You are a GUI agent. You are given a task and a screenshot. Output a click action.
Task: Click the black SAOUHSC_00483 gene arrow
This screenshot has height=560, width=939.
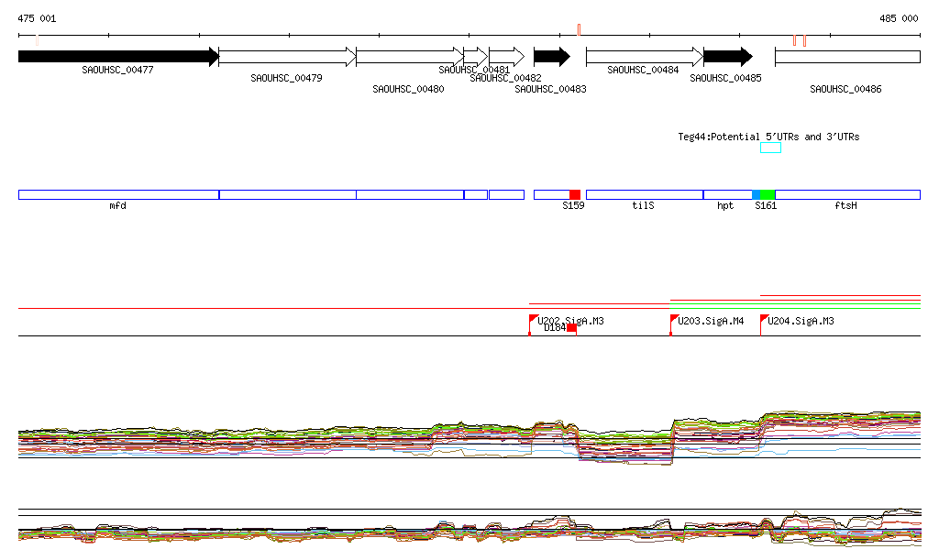click(551, 57)
